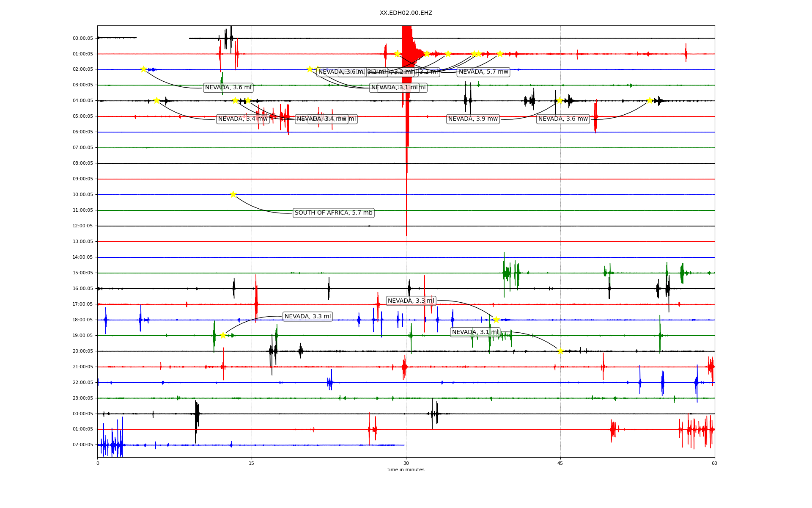812x508 pixels.
Task: Click the rightmost star on the 04:00:05 trace
Action: pos(650,100)
